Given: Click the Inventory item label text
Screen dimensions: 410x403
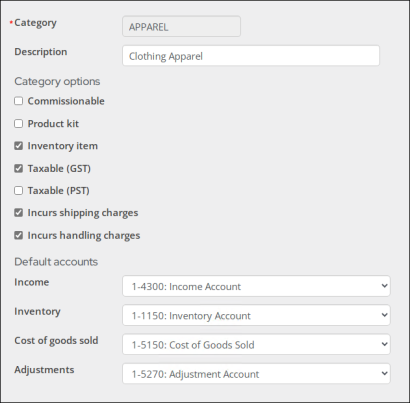Looking at the screenshot, I should point(63,146).
